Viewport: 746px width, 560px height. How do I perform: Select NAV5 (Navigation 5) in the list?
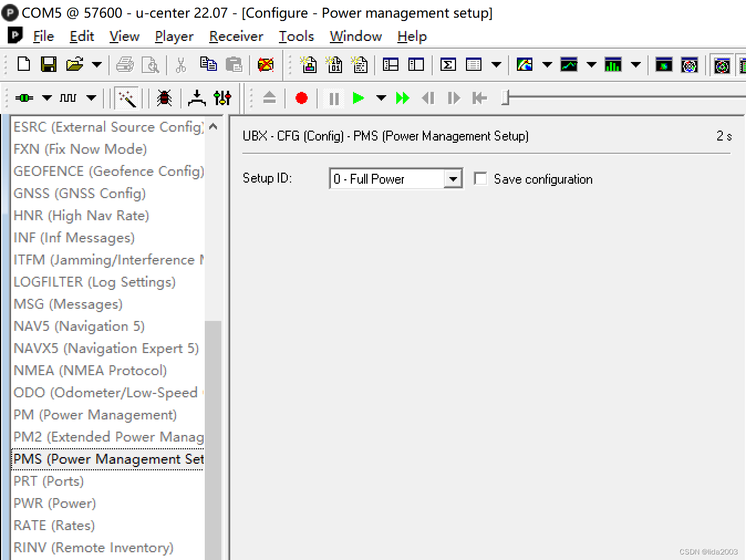pyautogui.click(x=79, y=326)
